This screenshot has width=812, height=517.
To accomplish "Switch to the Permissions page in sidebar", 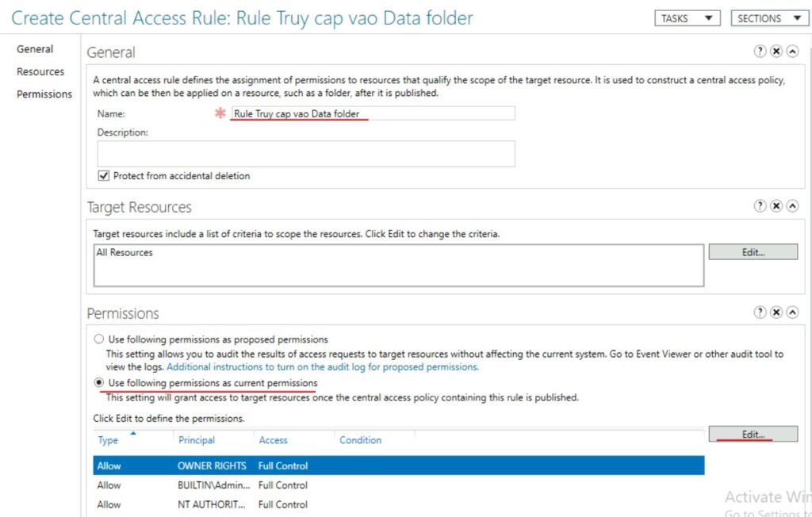I will [x=44, y=94].
